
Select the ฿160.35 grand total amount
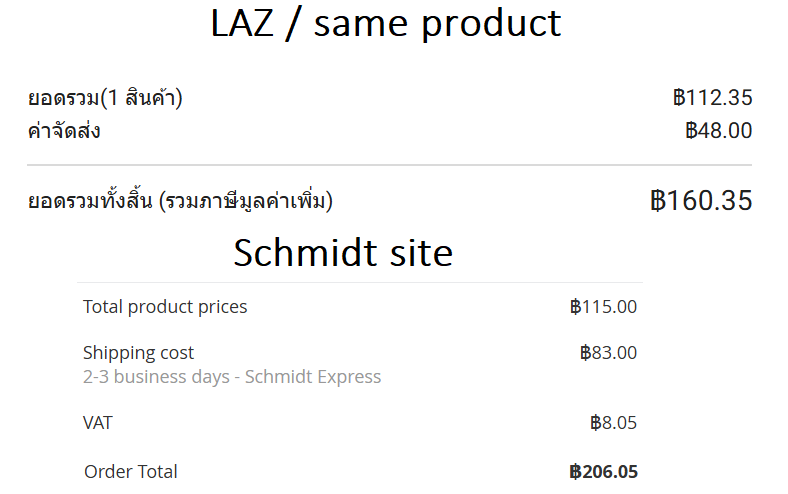click(700, 200)
